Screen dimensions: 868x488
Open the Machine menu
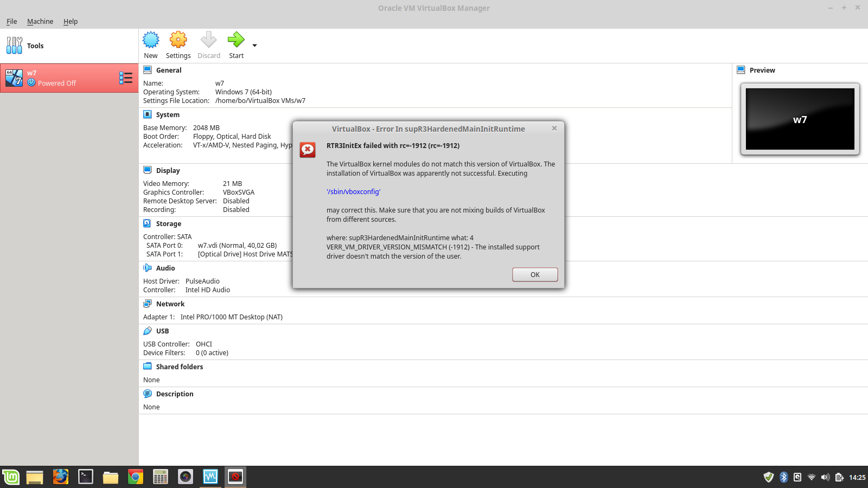pyautogui.click(x=40, y=22)
